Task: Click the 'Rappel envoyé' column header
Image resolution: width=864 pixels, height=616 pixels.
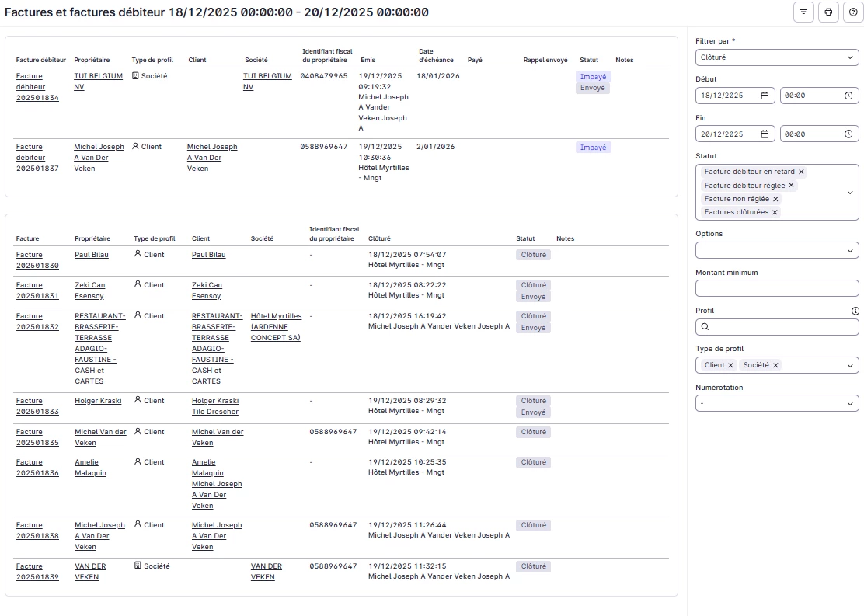Action: coord(545,60)
